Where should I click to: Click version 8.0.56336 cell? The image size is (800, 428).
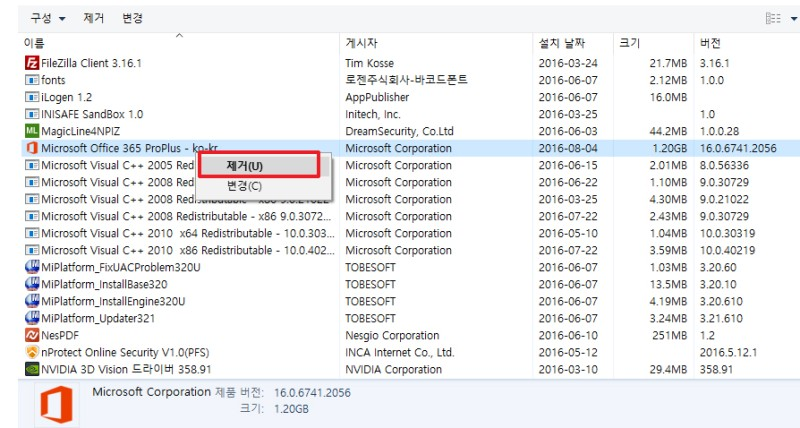[724, 165]
